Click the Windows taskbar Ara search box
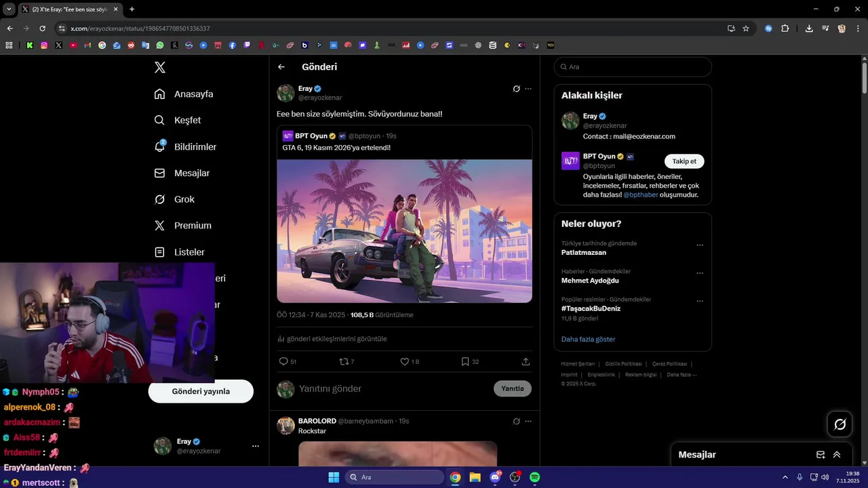 [395, 477]
